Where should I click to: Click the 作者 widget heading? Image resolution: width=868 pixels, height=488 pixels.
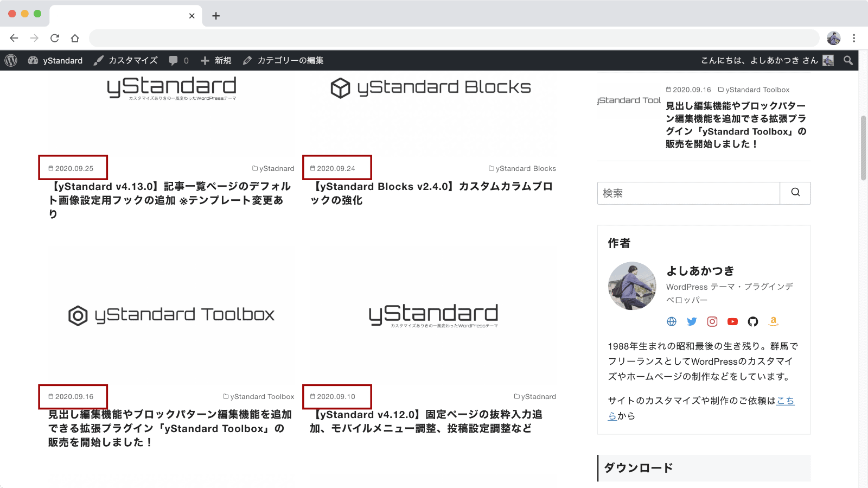619,243
